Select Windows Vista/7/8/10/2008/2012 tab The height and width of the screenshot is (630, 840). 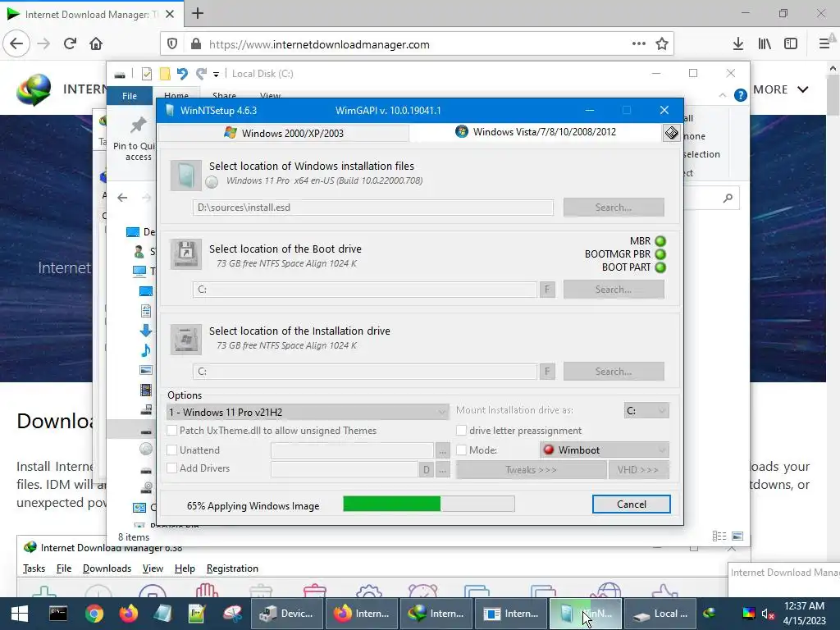pos(536,132)
